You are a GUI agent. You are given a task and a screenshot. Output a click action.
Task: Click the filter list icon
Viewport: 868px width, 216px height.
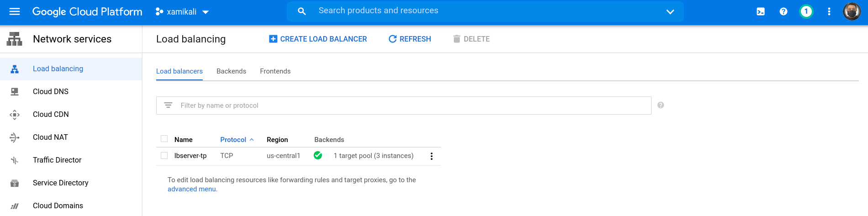(x=168, y=105)
